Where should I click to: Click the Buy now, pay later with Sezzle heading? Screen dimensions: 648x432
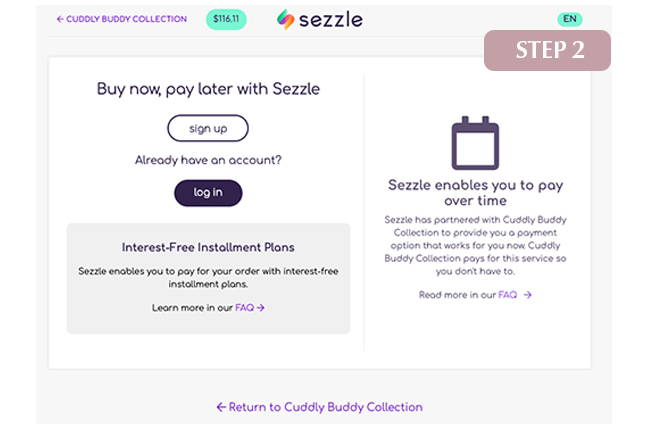click(x=208, y=89)
